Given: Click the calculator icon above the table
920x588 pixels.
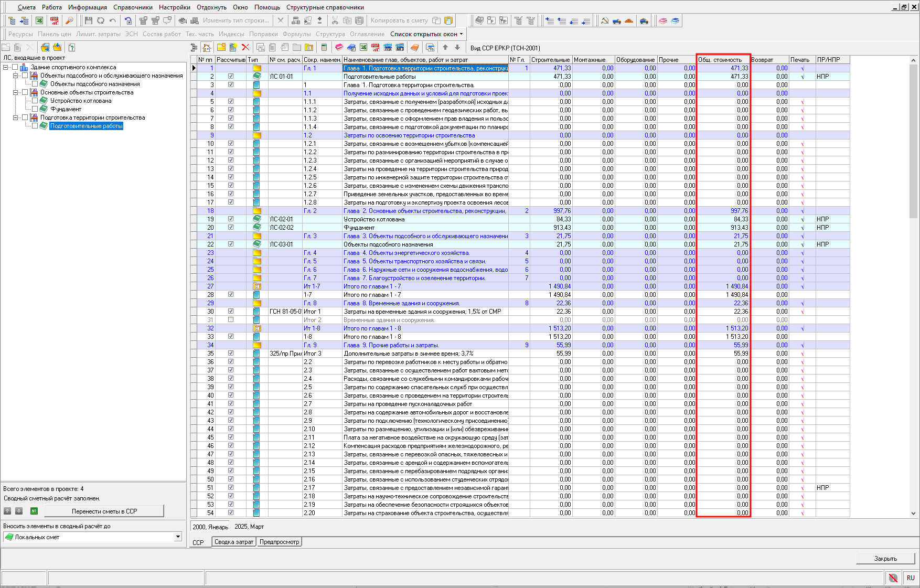Looking at the screenshot, I should click(324, 47).
